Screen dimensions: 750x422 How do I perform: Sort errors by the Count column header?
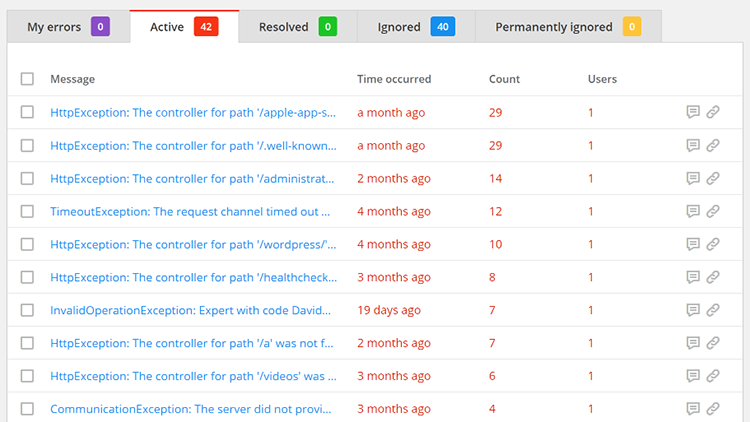click(504, 79)
